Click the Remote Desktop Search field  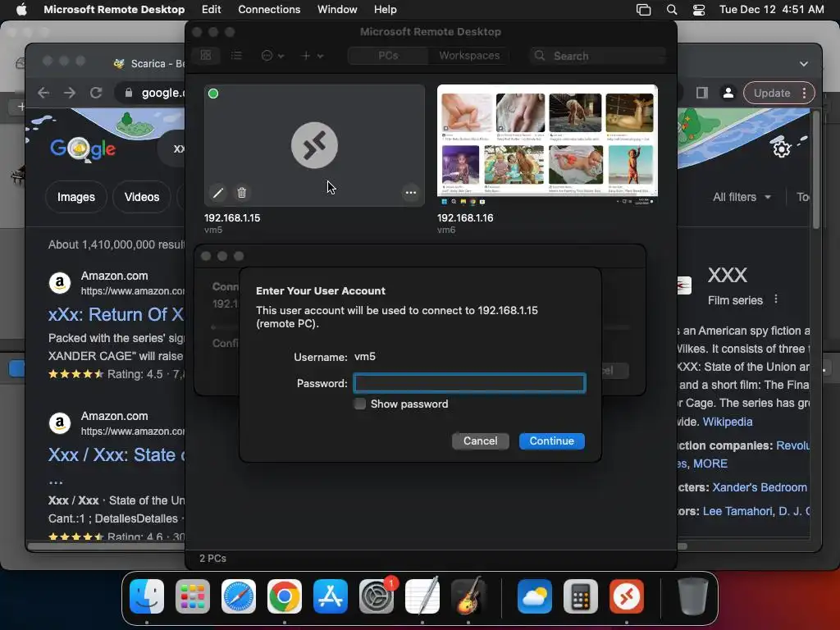click(x=598, y=56)
